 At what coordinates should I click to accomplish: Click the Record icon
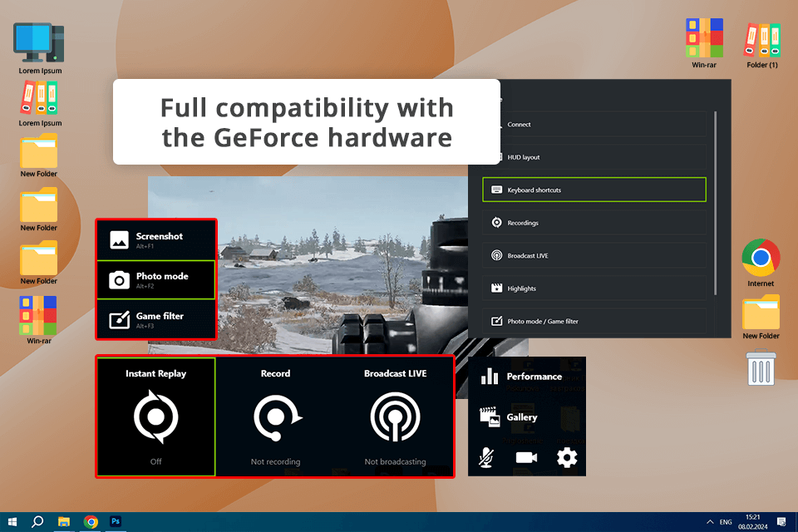277,417
